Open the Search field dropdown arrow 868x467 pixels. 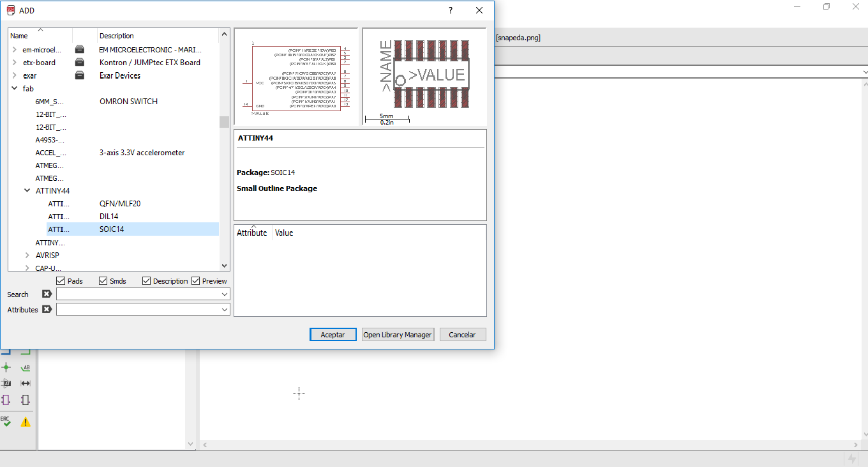225,294
